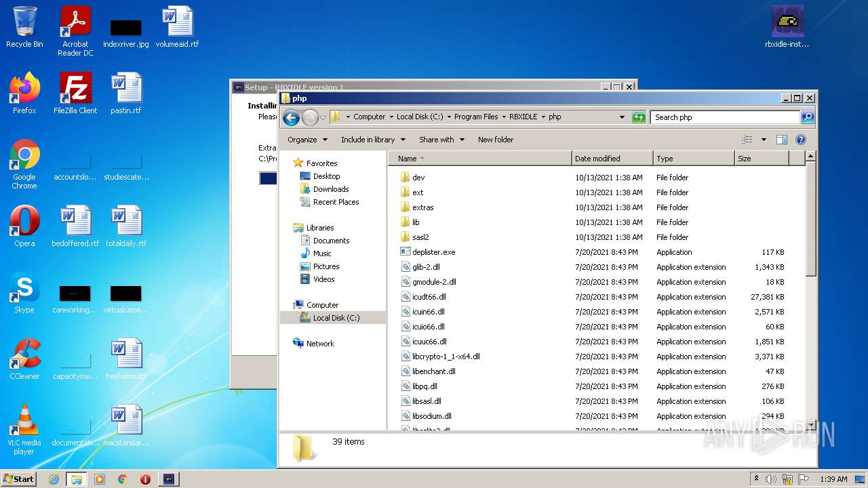Open the change view options dropdown arrow

pyautogui.click(x=764, y=140)
